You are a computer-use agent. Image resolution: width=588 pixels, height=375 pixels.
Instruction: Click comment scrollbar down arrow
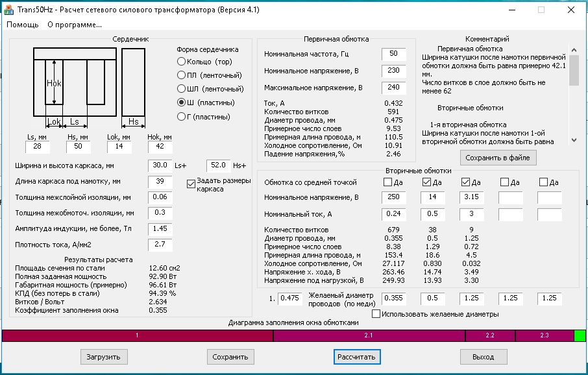tap(574, 140)
